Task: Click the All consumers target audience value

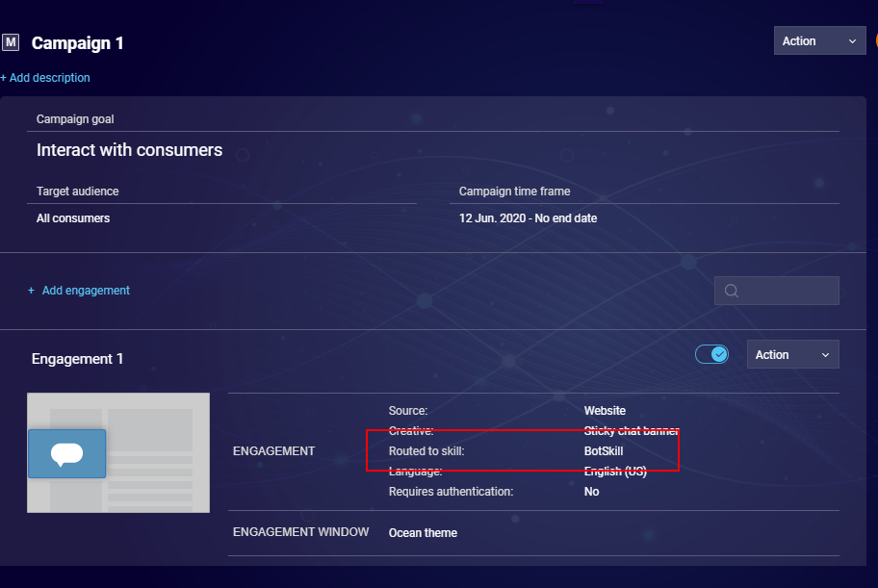Action: 73,218
